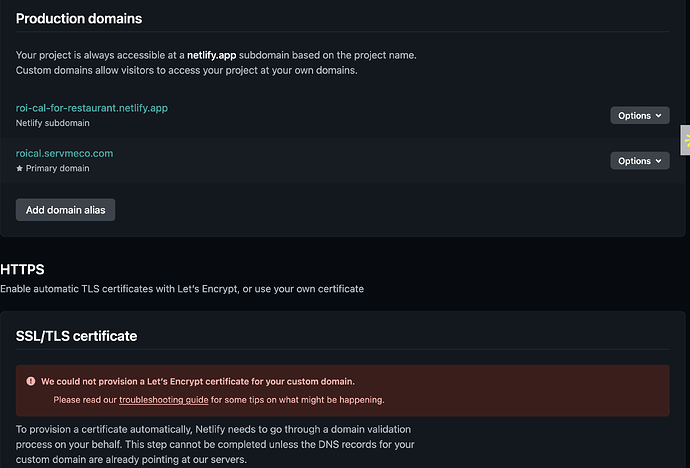Open the yellow widget tab at right edge
Screen dimensions: 690x468
point(686,140)
